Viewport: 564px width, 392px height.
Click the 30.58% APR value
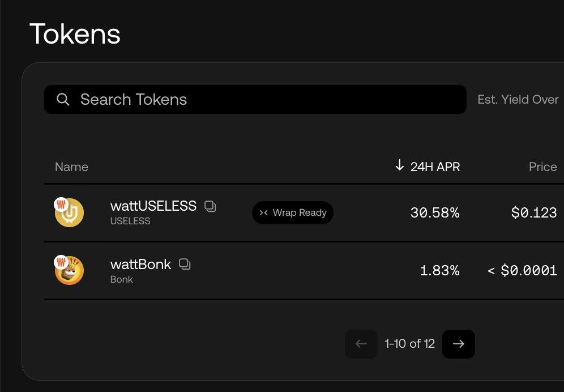coord(435,213)
